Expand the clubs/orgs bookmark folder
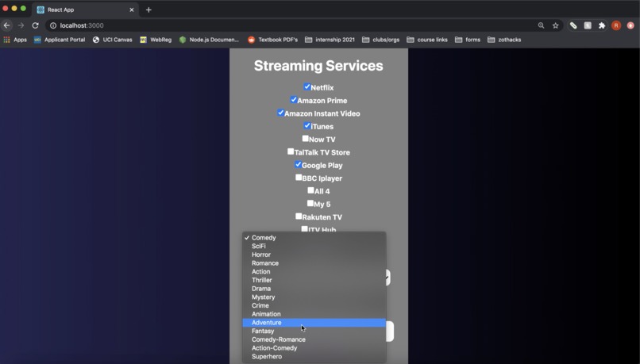The height and width of the screenshot is (364, 640). (x=381, y=40)
